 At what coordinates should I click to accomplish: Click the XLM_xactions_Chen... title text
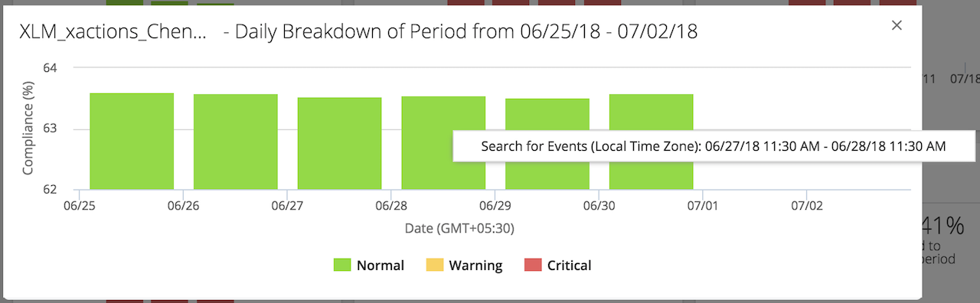tap(113, 32)
